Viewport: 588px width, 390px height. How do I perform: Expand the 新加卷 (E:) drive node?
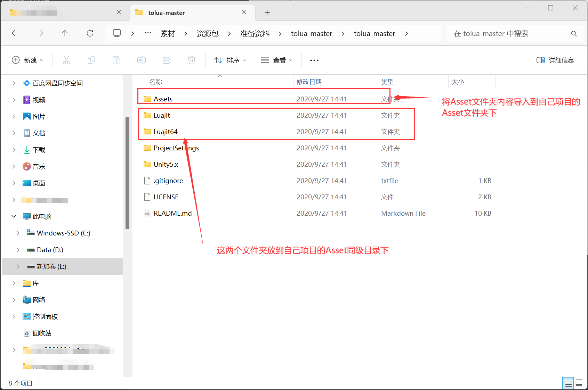tap(18, 266)
